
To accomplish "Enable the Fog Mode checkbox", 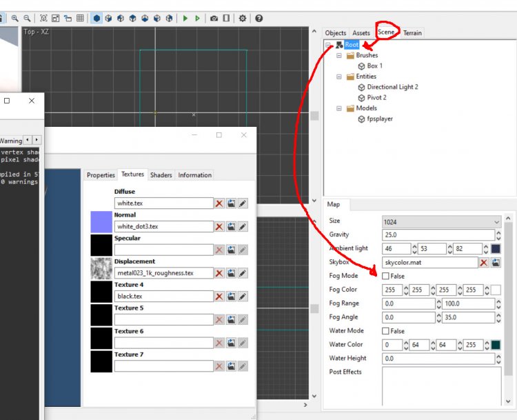I will click(x=386, y=276).
